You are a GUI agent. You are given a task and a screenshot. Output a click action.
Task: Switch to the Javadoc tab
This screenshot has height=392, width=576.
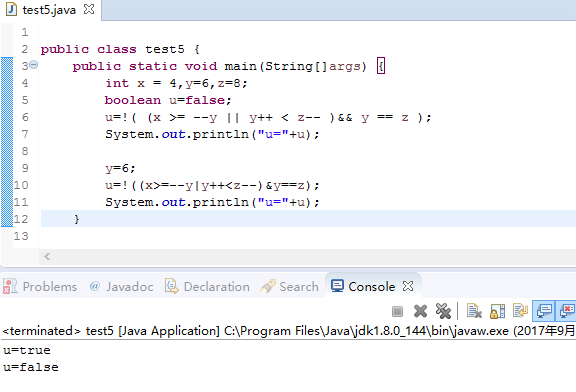121,286
